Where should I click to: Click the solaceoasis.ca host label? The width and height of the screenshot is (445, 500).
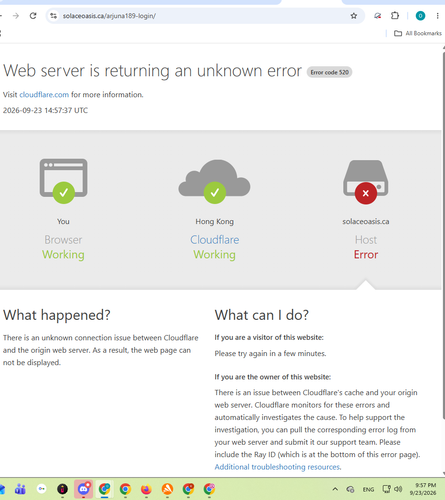[x=366, y=222]
